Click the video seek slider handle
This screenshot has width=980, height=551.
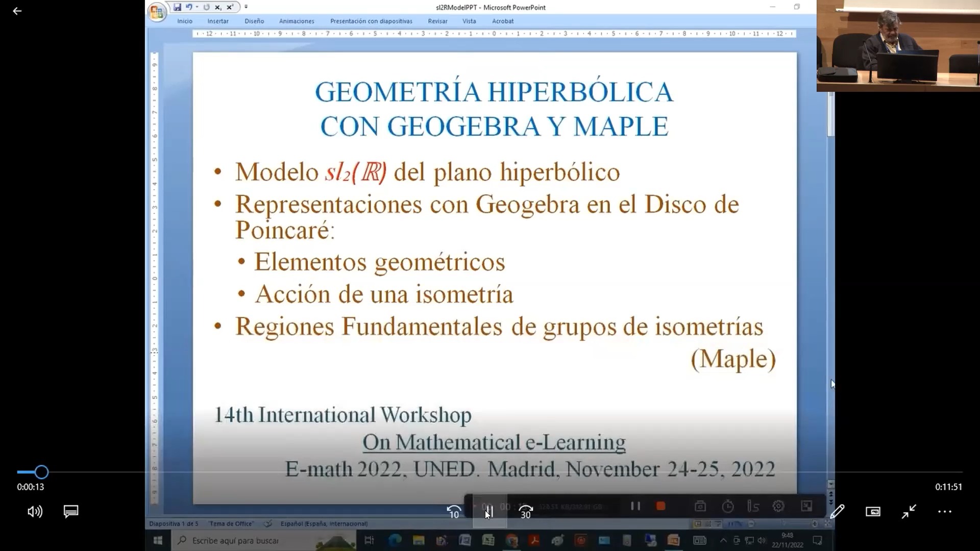coord(41,472)
